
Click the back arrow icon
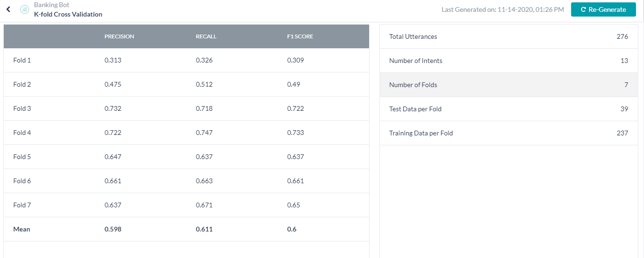pos(8,9)
